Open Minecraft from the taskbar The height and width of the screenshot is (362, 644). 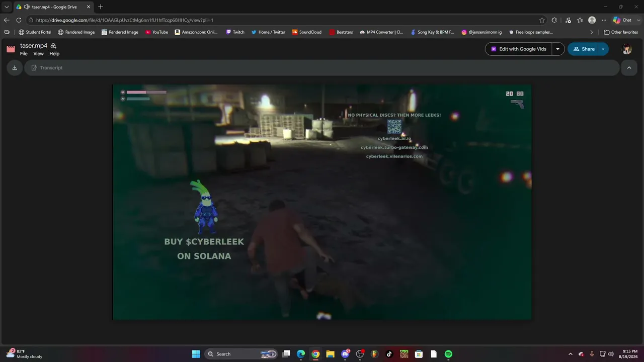tap(404, 354)
